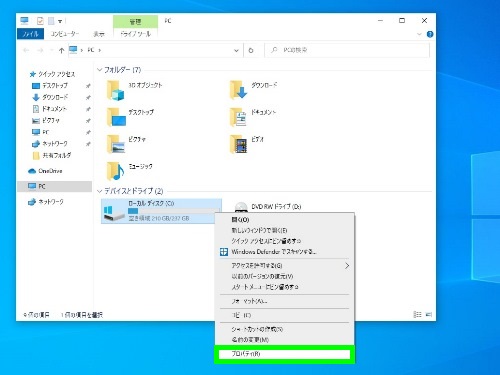Open the Drive Tools ribbon tab

coord(135,34)
